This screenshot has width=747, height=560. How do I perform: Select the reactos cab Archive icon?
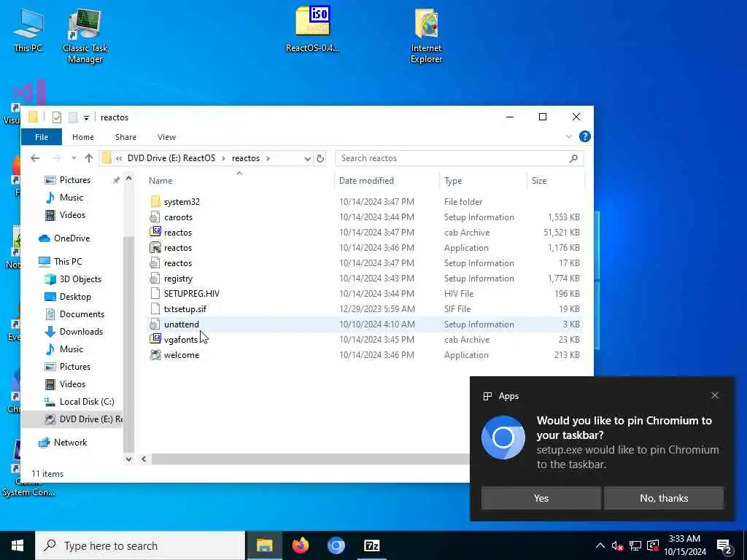[x=155, y=232]
